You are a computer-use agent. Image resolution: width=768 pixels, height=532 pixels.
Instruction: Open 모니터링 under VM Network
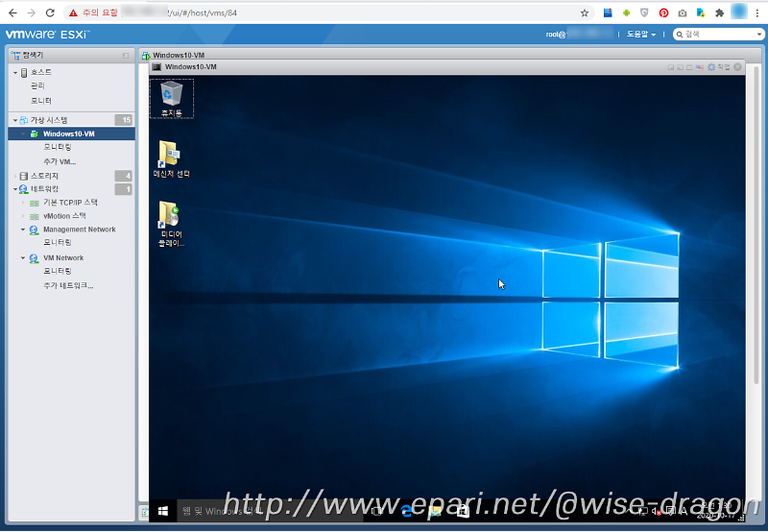[58, 271]
